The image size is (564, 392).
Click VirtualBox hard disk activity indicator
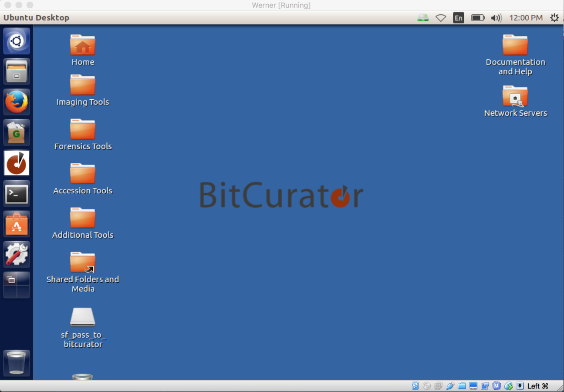click(415, 386)
